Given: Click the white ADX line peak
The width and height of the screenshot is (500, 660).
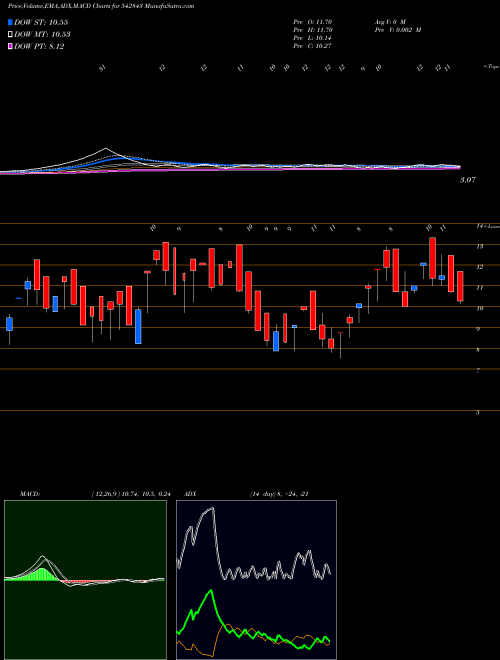Looking at the screenshot, I should [x=211, y=508].
